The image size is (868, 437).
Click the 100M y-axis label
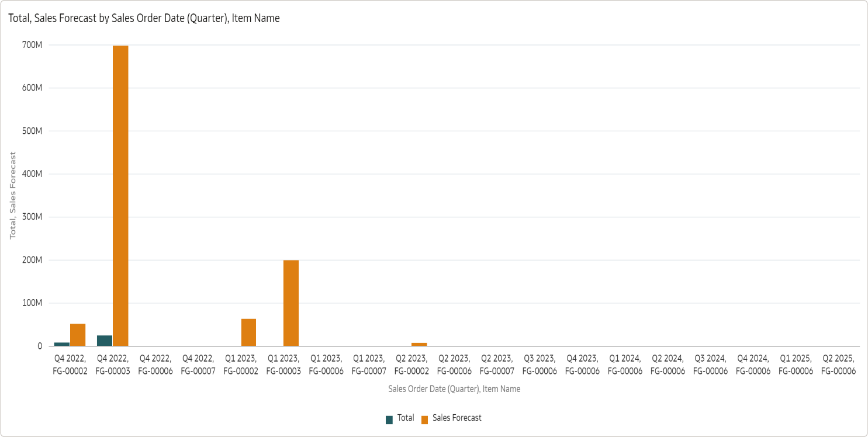(33, 303)
